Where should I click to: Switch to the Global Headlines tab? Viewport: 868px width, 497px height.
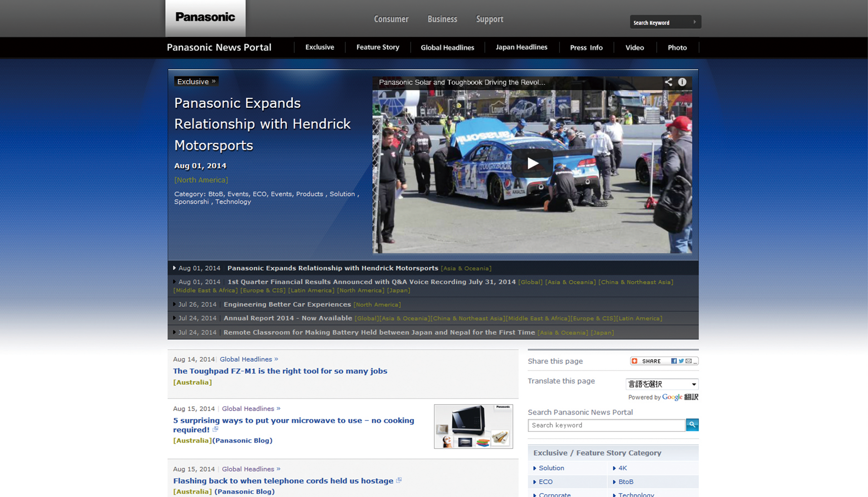pos(447,47)
